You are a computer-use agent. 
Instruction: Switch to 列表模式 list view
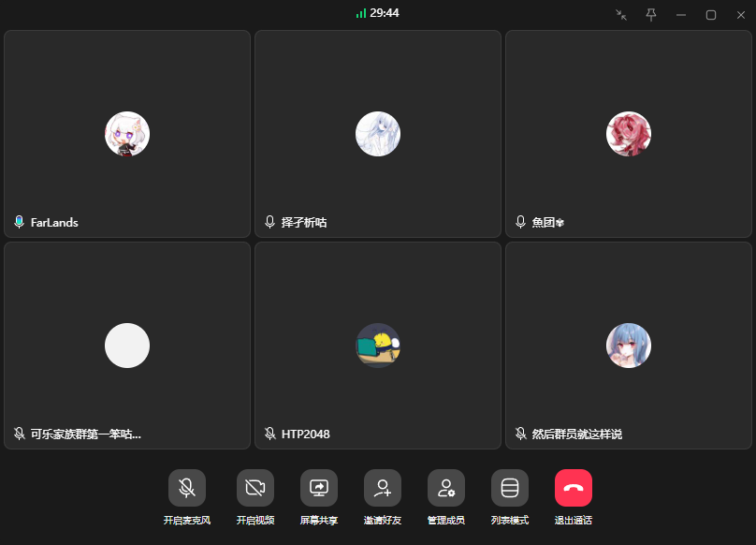click(509, 488)
